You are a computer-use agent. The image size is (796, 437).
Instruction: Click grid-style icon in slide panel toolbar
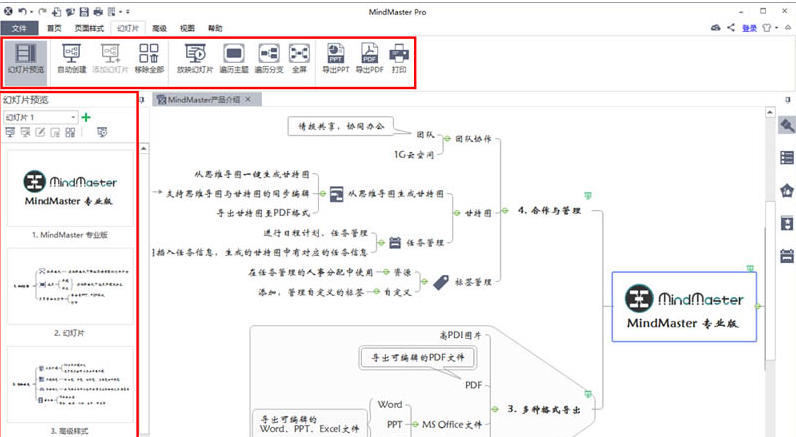tap(70, 132)
